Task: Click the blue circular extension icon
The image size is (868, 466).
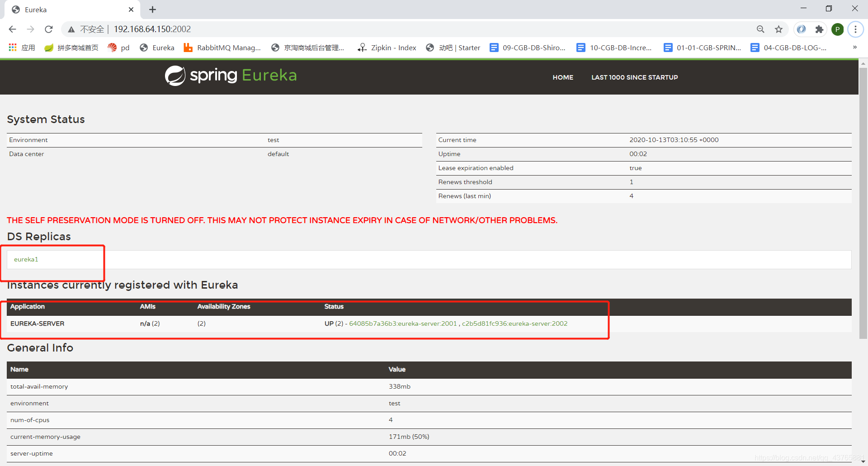Action: [801, 29]
